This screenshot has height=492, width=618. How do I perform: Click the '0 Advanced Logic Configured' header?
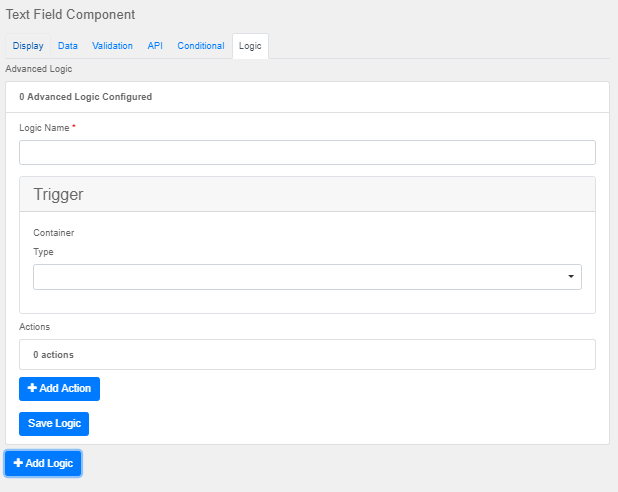pyautogui.click(x=307, y=97)
